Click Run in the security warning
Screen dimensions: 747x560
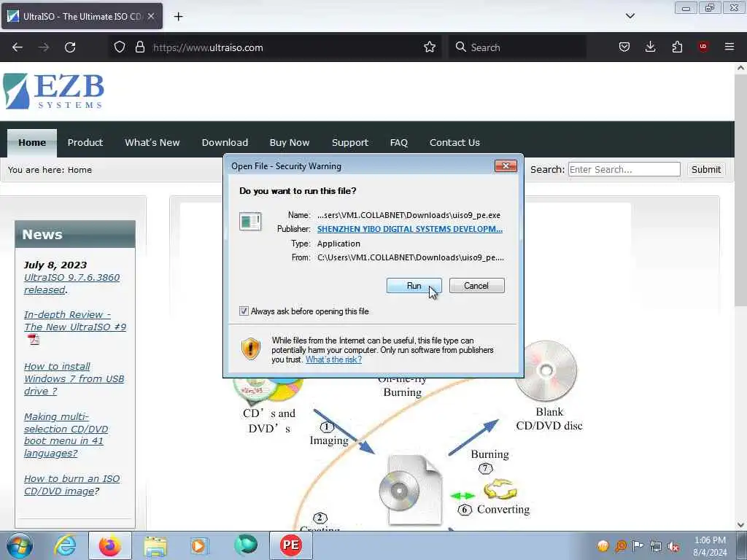pos(414,286)
